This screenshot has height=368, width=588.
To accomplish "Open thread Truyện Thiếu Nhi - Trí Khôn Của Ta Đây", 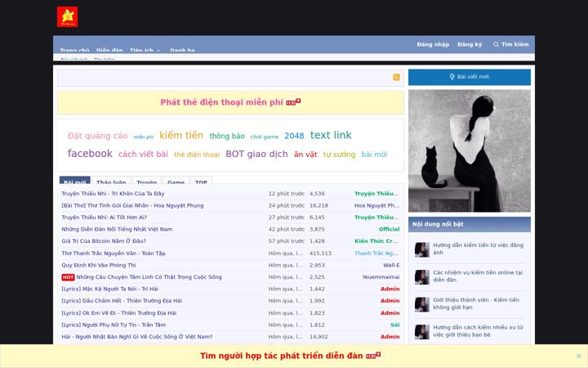I will coord(113,194).
